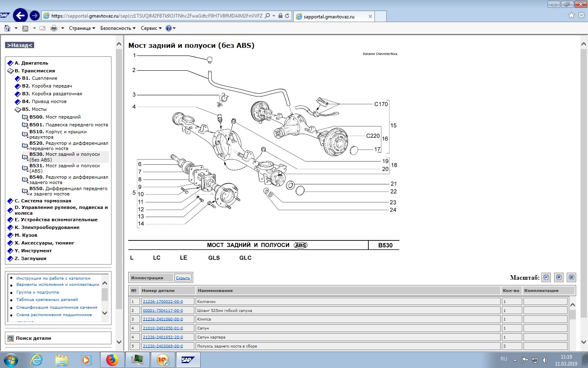Expand B2. Коробка передач subgroup

pyautogui.click(x=18, y=86)
